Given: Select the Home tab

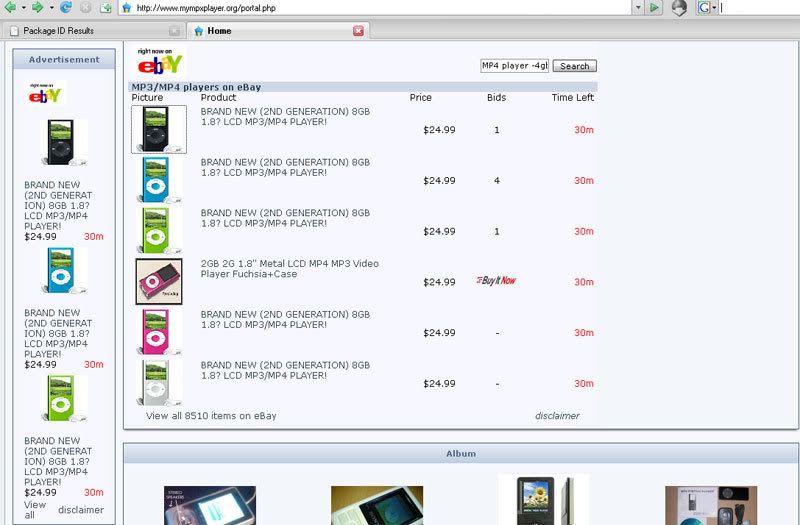Looking at the screenshot, I should 219,31.
